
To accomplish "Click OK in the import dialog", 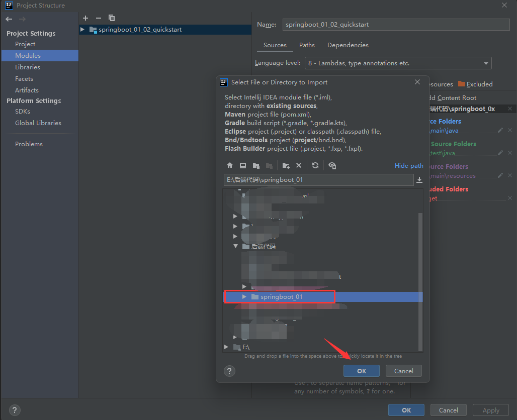I will click(362, 371).
